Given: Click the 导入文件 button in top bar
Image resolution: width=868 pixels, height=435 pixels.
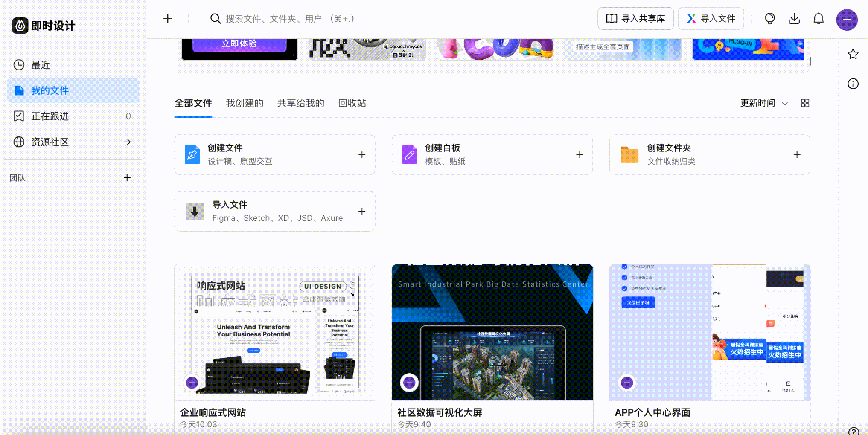Looking at the screenshot, I should pos(711,19).
